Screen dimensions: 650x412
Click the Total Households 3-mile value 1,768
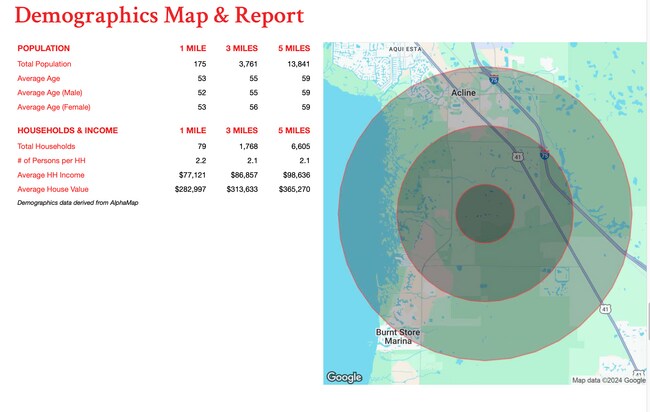click(245, 146)
